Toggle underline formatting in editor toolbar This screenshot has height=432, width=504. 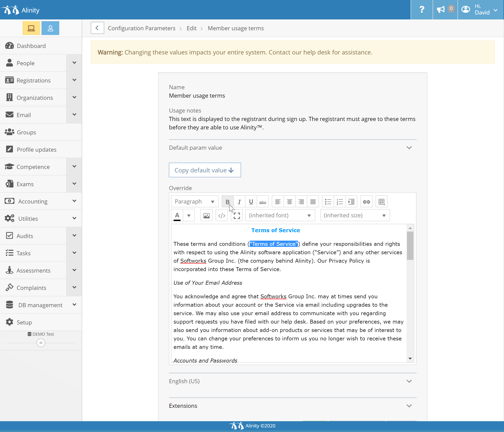point(251,202)
